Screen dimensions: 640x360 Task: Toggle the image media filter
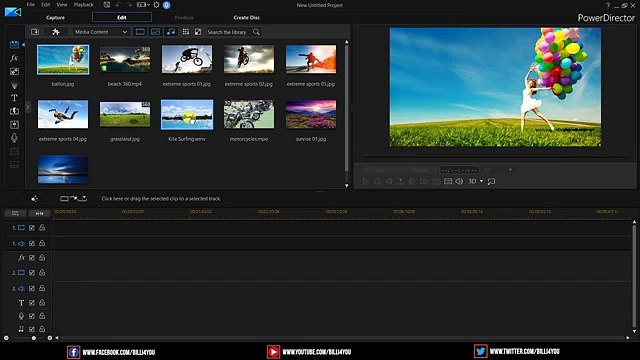pyautogui.click(x=156, y=32)
